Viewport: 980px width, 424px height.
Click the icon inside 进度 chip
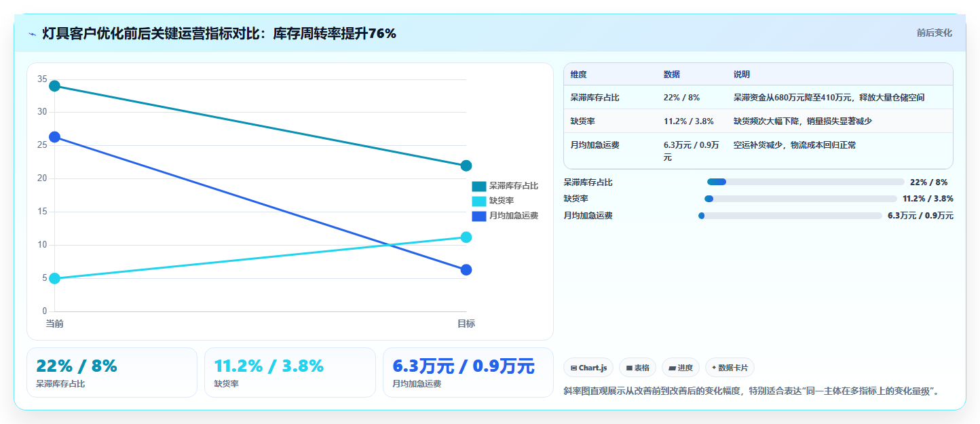coord(672,368)
